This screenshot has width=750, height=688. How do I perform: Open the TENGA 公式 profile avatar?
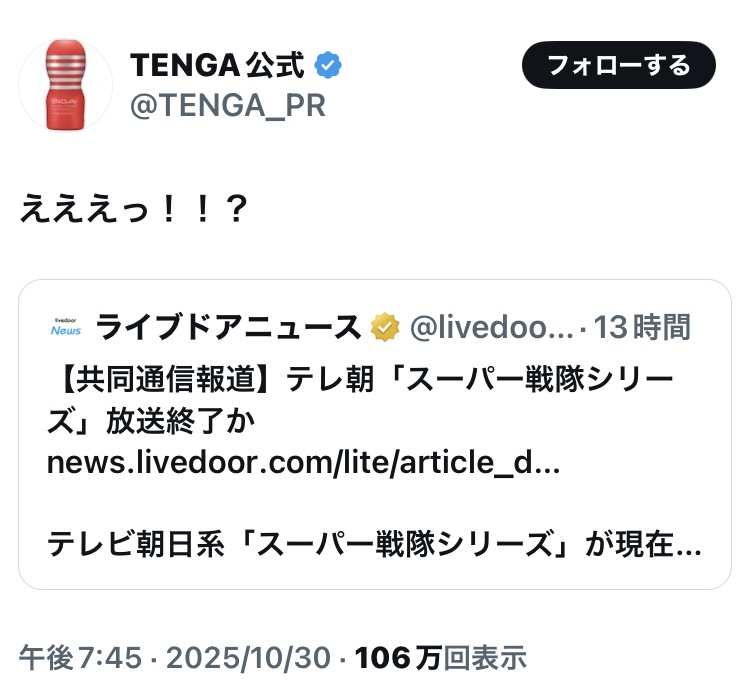65,86
